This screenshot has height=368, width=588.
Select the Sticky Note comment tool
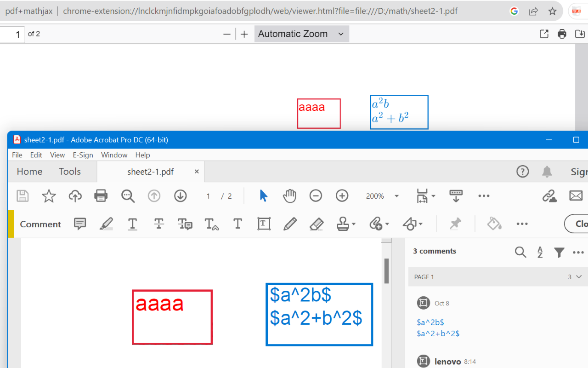[80, 224]
